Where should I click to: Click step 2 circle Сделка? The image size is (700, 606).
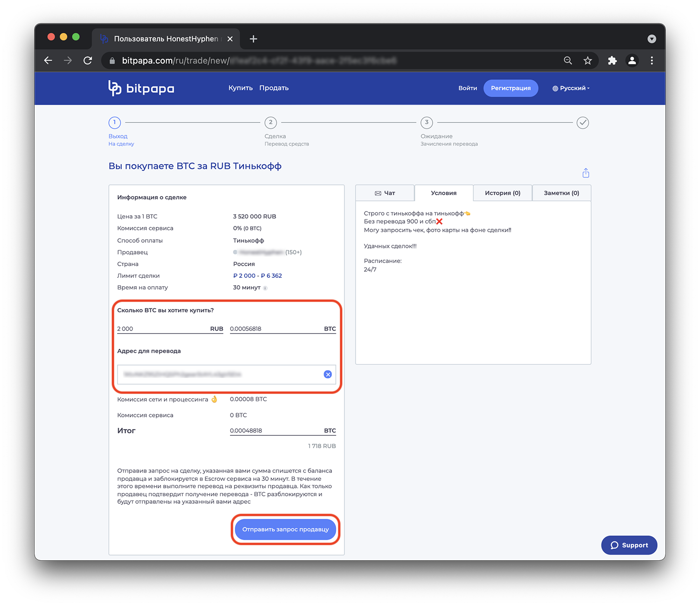271,123
